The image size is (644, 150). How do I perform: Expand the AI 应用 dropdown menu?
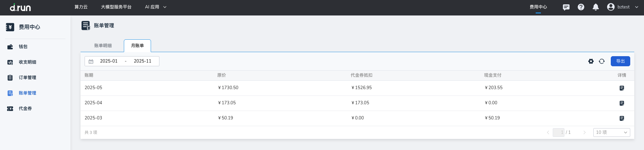[x=156, y=7]
